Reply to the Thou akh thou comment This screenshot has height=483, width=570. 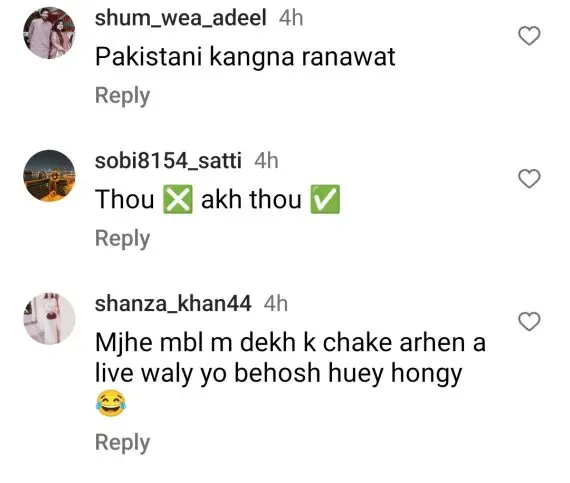point(123,239)
